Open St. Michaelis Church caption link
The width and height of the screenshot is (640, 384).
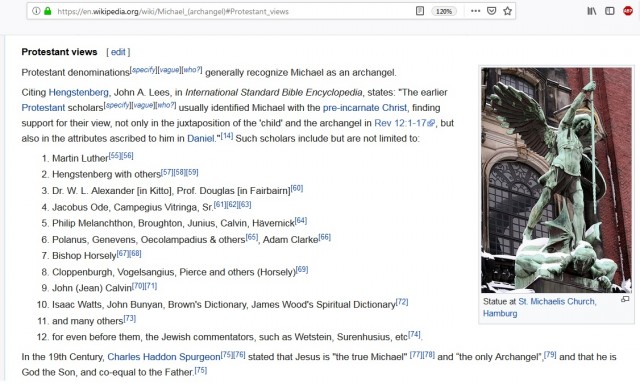pyautogui.click(x=557, y=302)
